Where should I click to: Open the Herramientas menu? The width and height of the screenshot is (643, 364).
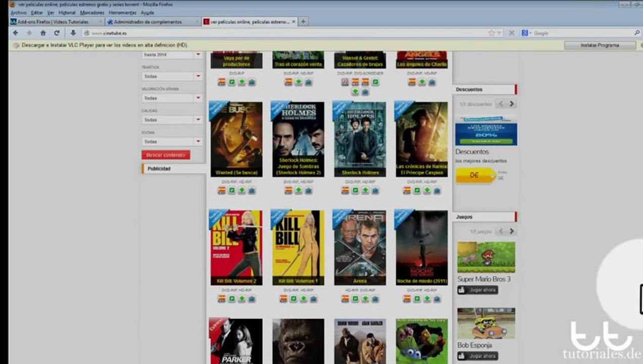[x=122, y=12]
